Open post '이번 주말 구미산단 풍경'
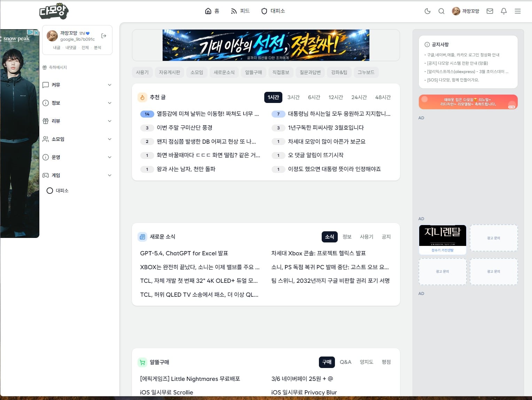Image resolution: width=532 pixels, height=400 pixels. [x=184, y=128]
